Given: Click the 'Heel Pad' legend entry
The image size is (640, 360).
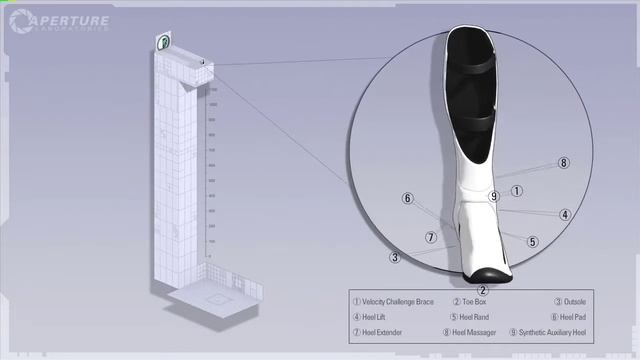Looking at the screenshot, I should click(x=569, y=317).
